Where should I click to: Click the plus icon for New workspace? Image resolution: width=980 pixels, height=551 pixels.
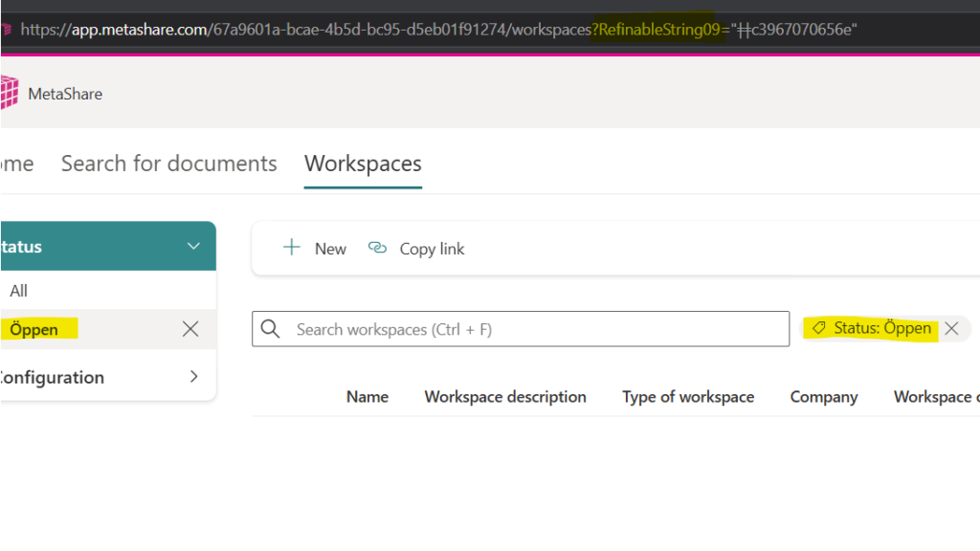291,248
